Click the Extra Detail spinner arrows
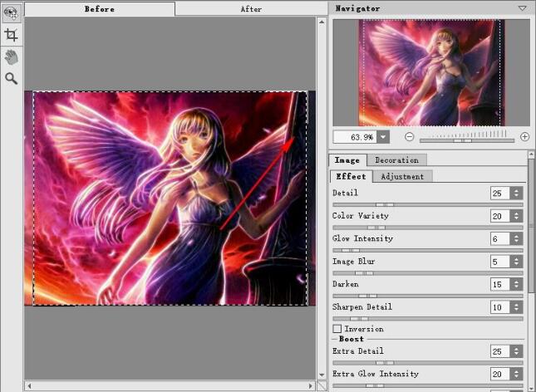The width and height of the screenshot is (536, 392). coord(516,351)
